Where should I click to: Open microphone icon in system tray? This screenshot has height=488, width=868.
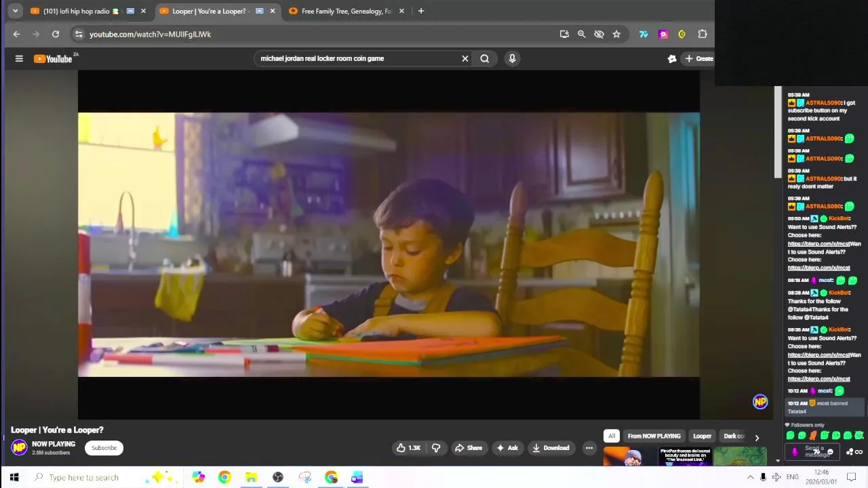click(x=764, y=477)
